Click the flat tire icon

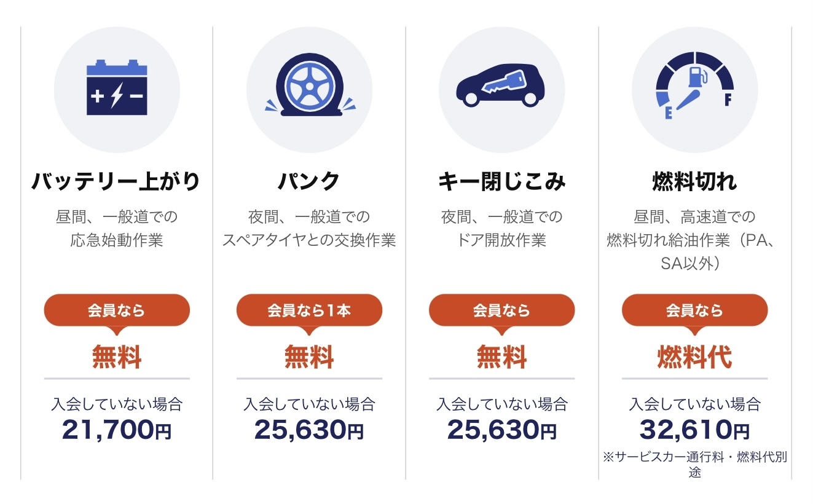(309, 88)
